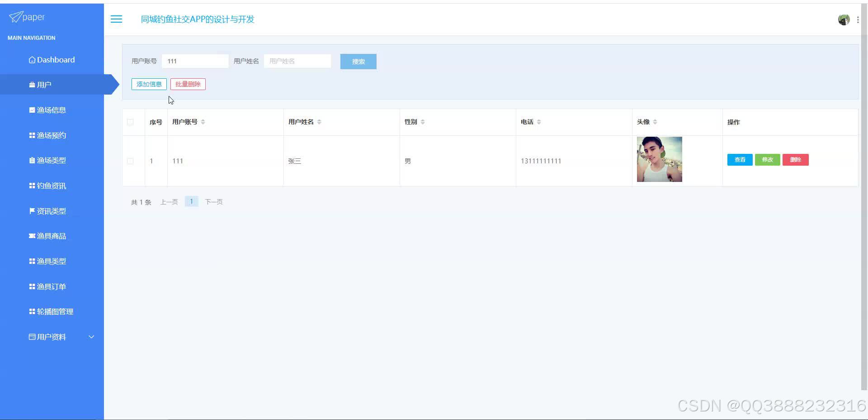868x420 pixels.
Task: Click the page title 同城钓鱼社交APP的设计与开发
Action: point(198,19)
